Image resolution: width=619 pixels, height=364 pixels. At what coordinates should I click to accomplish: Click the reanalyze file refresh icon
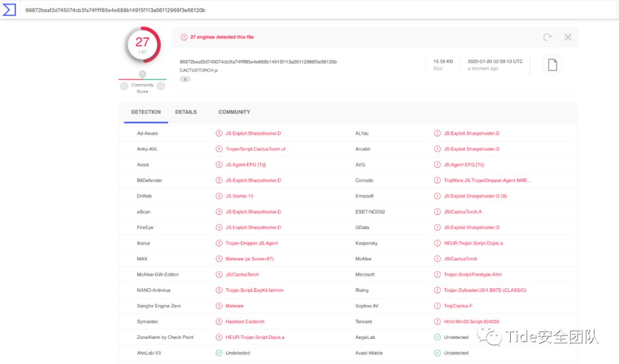tap(547, 37)
